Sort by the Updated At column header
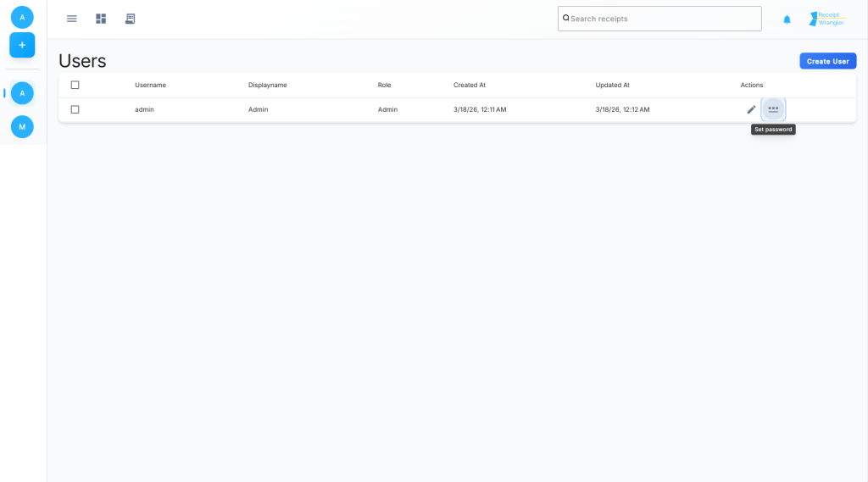Image resolution: width=868 pixels, height=482 pixels. click(x=612, y=85)
